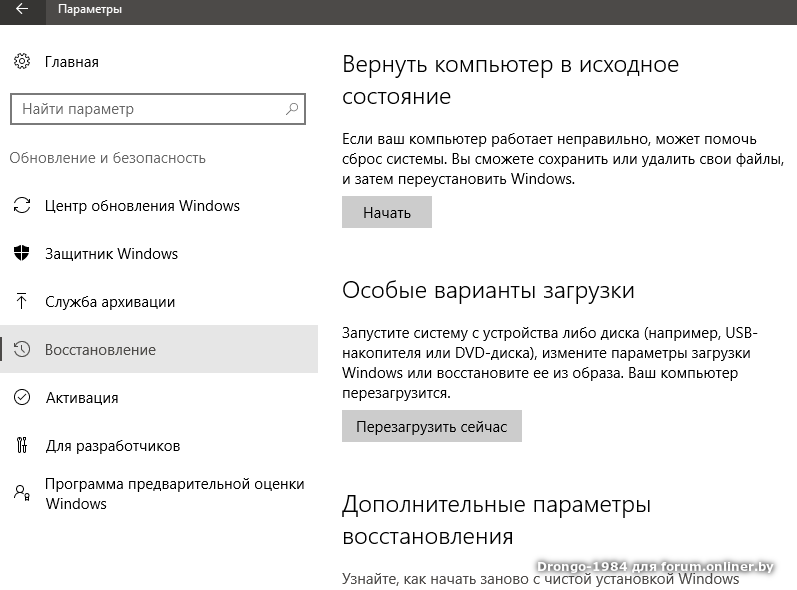Click the Windows Defender shield icon
Viewport: 797px width, 590px height.
22,254
